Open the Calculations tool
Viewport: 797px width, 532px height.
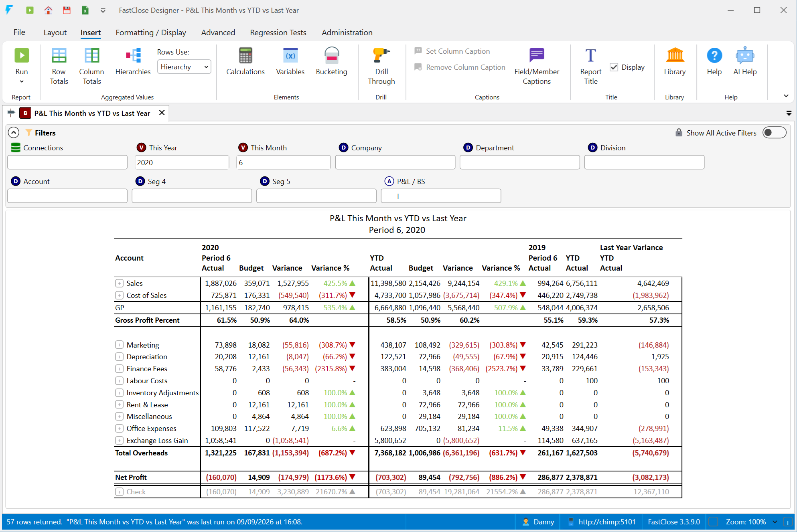(245, 61)
